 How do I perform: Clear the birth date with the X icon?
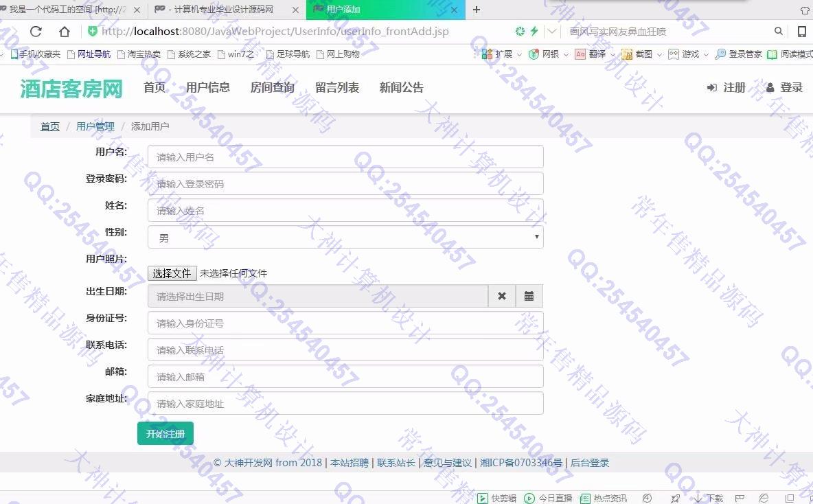point(502,296)
